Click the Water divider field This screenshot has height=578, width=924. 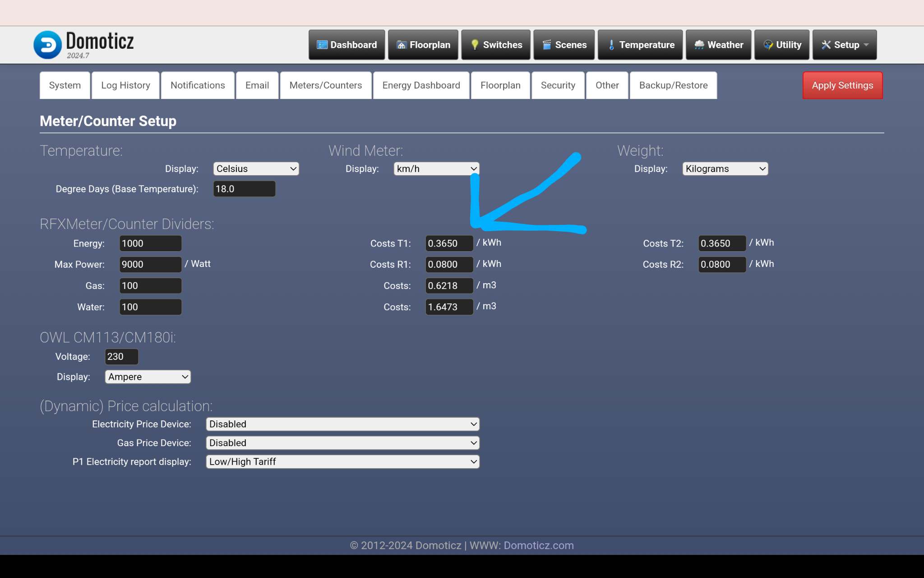(150, 307)
